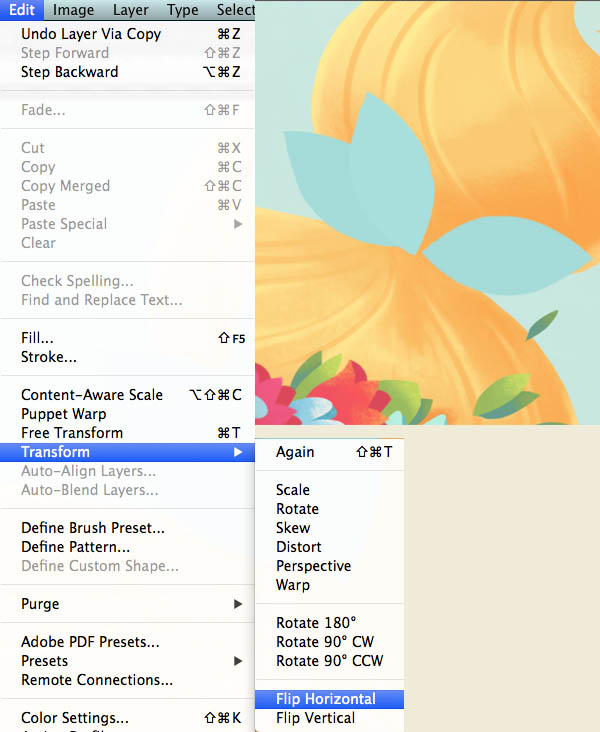The width and height of the screenshot is (600, 732).
Task: Click Flip Horizontal in Transform submenu
Action: click(x=326, y=699)
